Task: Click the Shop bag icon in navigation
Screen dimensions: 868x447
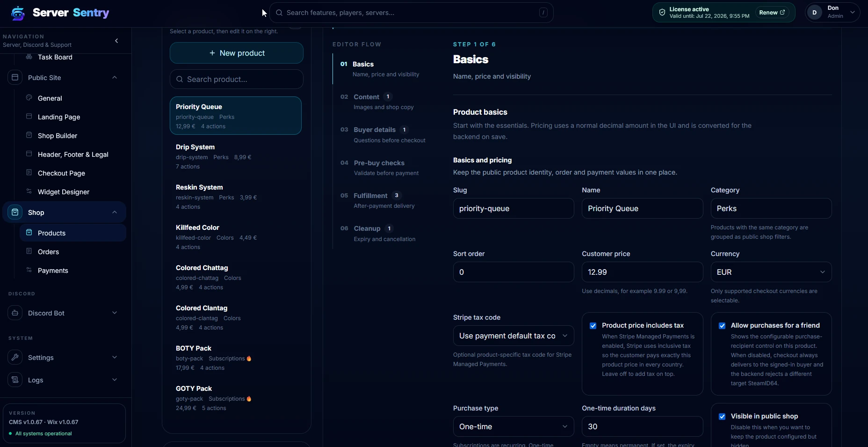Action: (x=15, y=212)
